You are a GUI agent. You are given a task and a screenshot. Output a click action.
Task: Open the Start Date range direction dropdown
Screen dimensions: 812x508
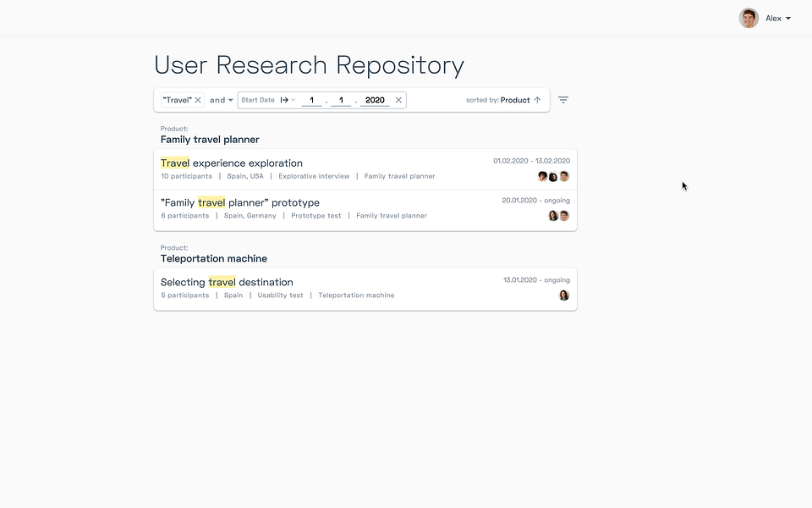pos(288,100)
